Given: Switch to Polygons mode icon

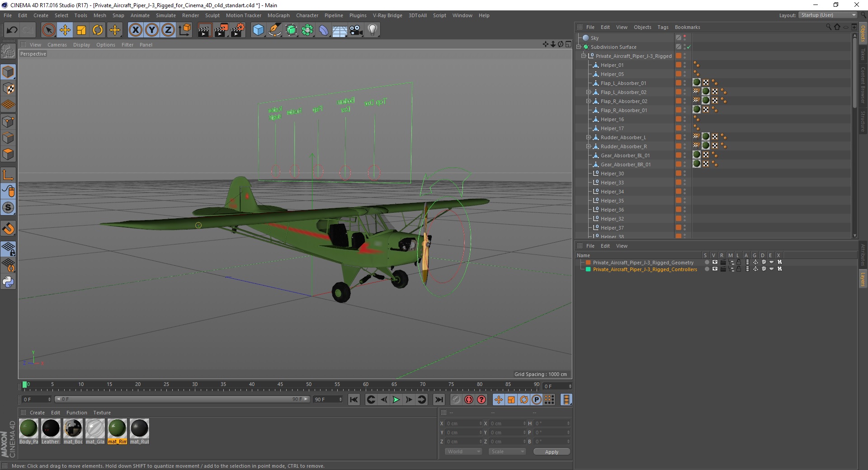Looking at the screenshot, I should click(x=8, y=154).
